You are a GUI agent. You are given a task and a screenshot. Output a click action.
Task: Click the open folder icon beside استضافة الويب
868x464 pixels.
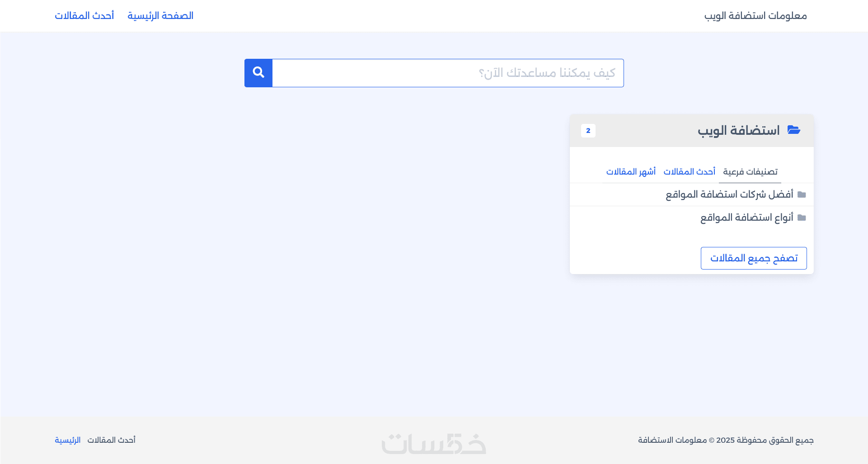click(794, 130)
